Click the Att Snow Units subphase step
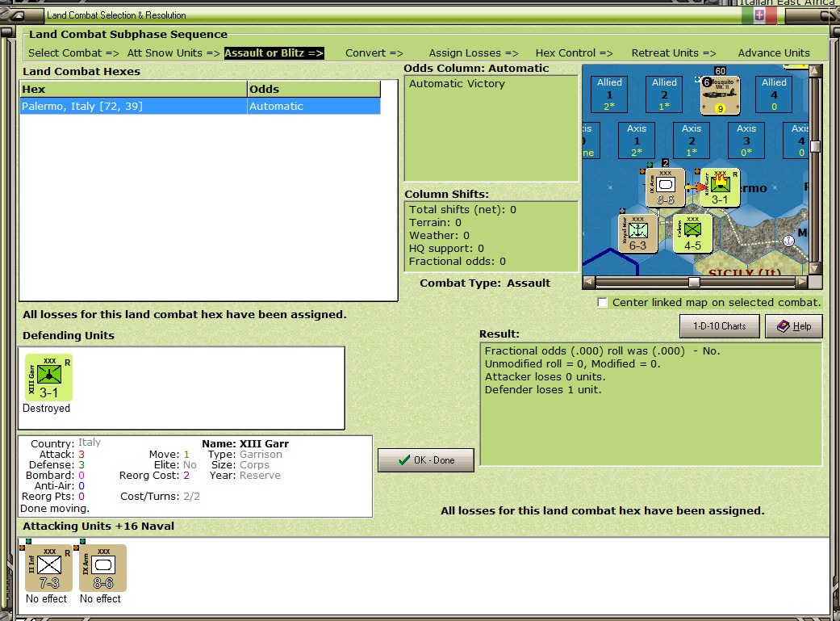Viewport: 840px width, 621px height. (173, 53)
